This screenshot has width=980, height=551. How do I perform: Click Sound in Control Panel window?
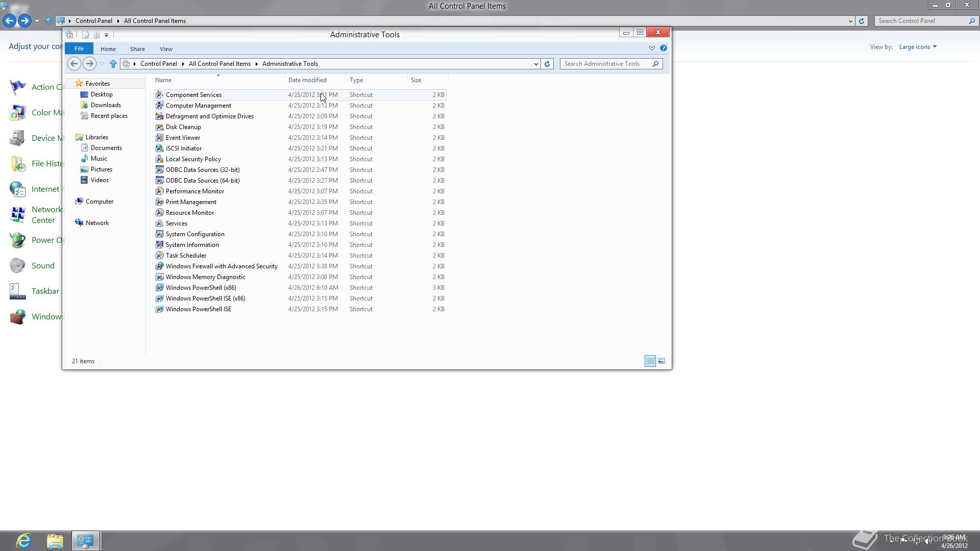(43, 266)
